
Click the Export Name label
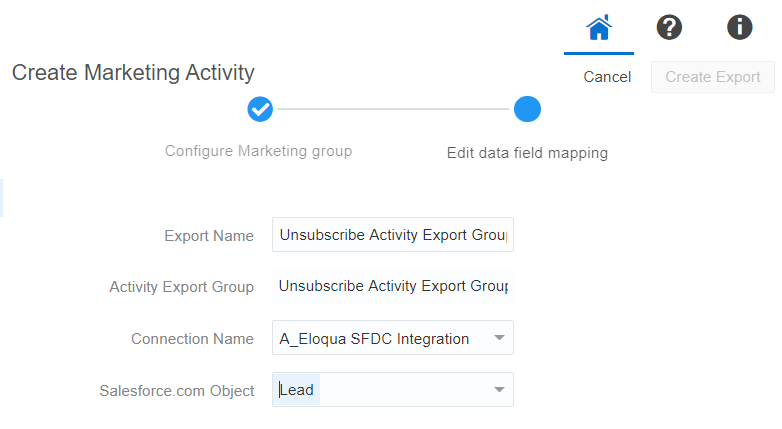pos(209,236)
